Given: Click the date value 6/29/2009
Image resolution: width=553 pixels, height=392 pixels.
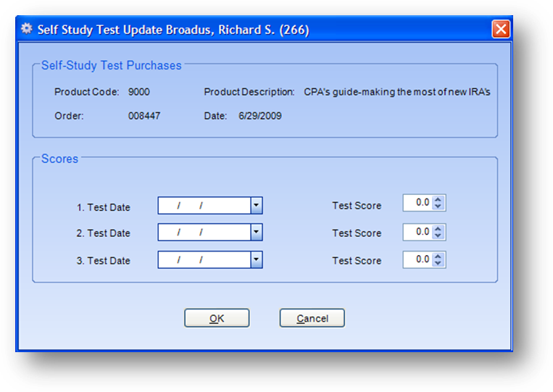Looking at the screenshot, I should tap(260, 116).
